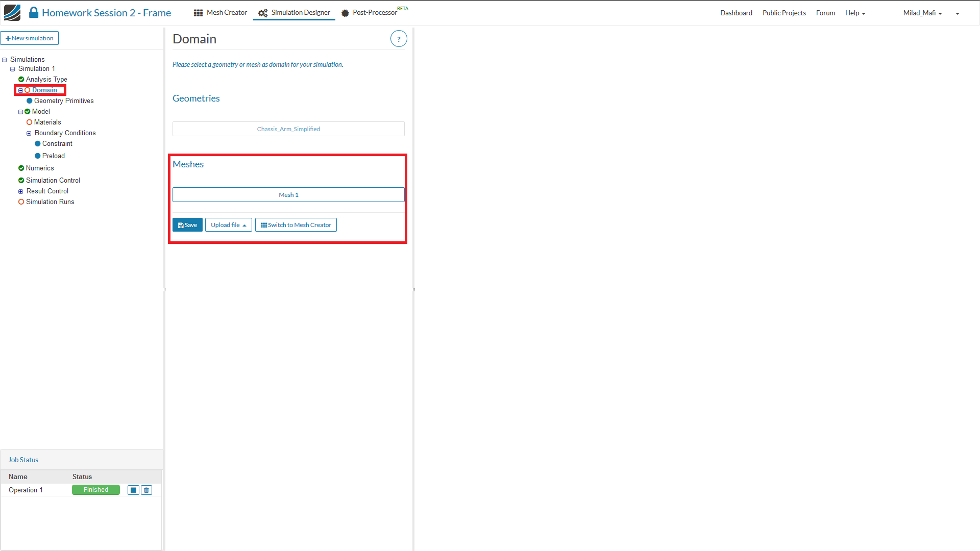Click the blue padlock project icon
This screenshot has height=551, width=980.
click(x=34, y=13)
